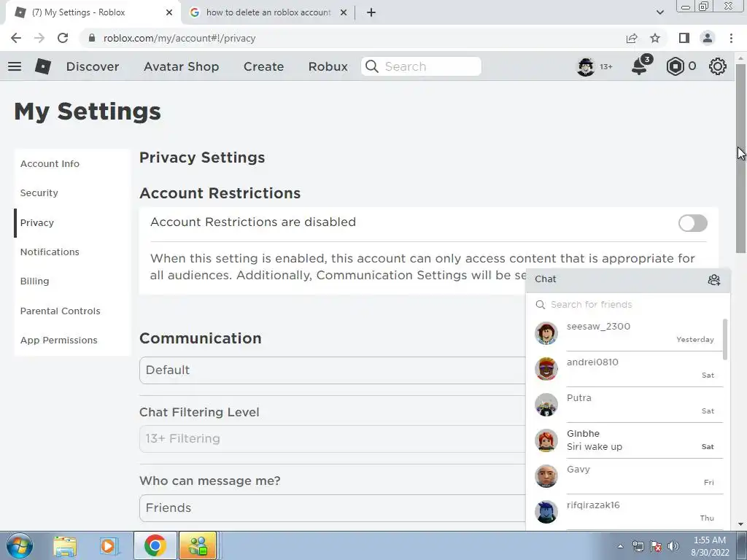Click the page vertical scrollbar thumb

[x=740, y=157]
